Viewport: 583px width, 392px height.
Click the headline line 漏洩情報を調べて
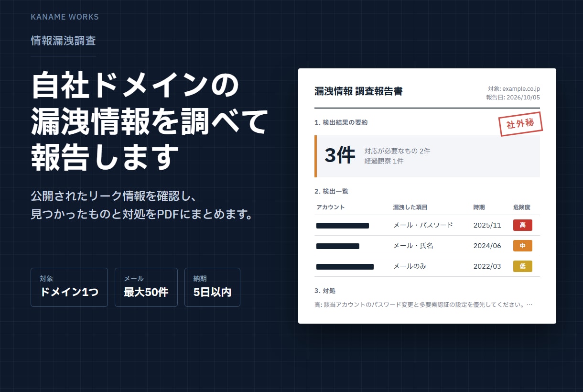coord(149,121)
